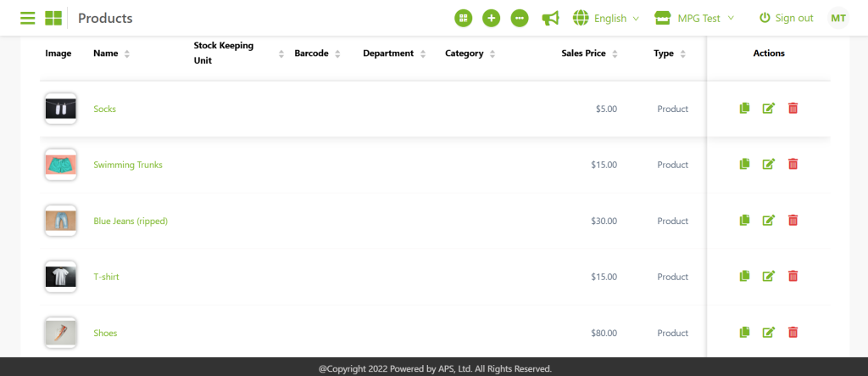This screenshot has height=376, width=868.
Task: Open the hamburger navigation menu
Action: tap(28, 19)
